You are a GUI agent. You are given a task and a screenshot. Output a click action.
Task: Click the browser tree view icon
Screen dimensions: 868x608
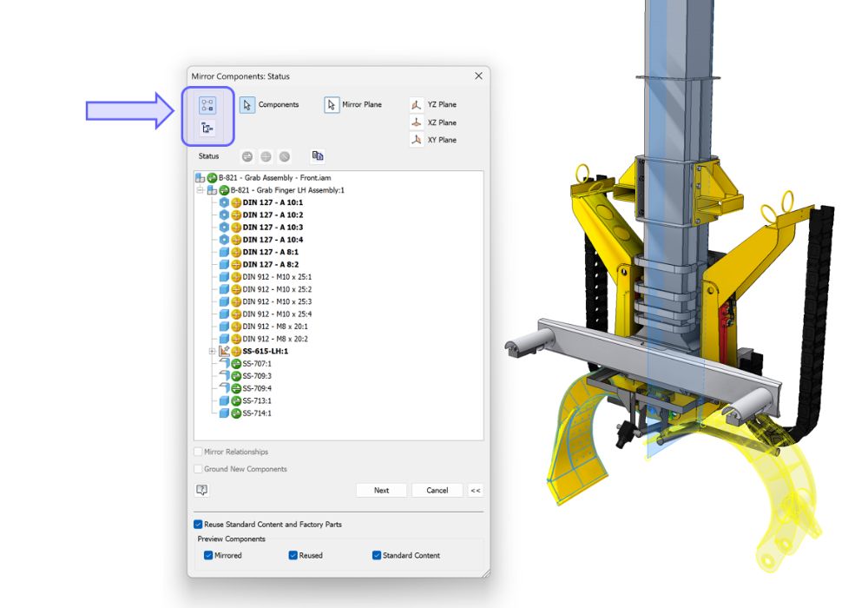207,129
